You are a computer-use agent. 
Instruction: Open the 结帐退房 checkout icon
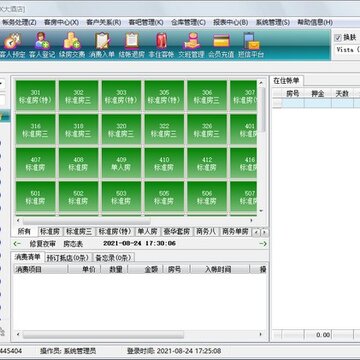132,46
